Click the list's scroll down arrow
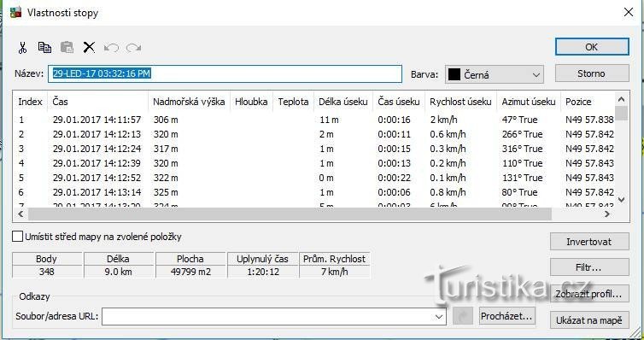Image resolution: width=644 pixels, height=340 pixels. (622, 200)
